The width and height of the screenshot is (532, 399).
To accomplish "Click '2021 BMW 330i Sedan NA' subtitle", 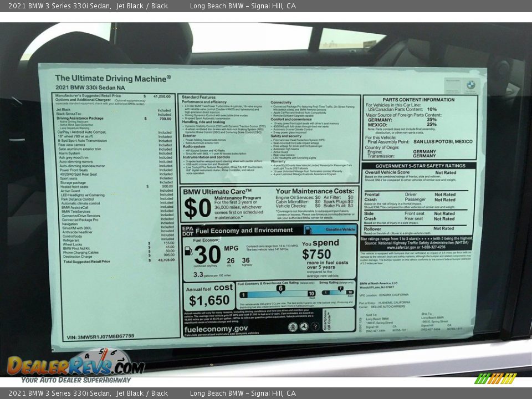I will coord(90,88).
